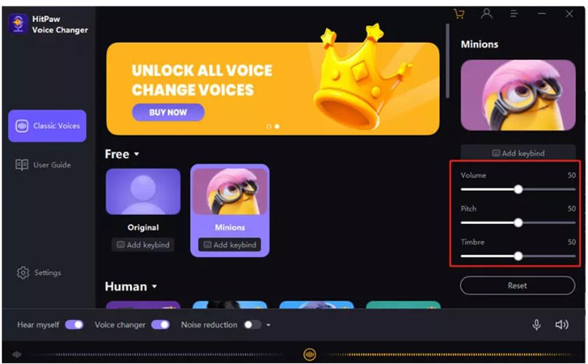Click the Settings gear icon
Image resolution: width=588 pixels, height=364 pixels.
[x=23, y=273]
